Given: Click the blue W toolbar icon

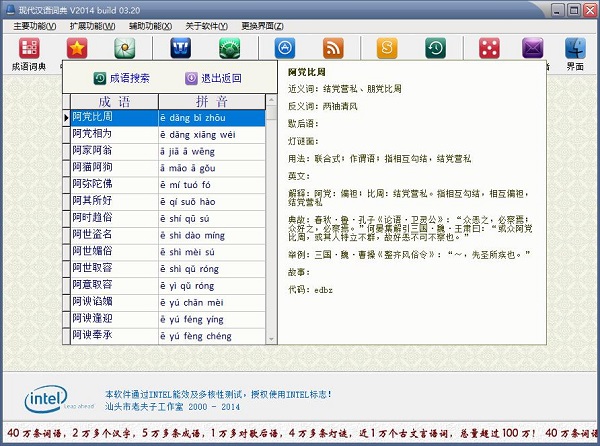Looking at the screenshot, I should (181, 48).
